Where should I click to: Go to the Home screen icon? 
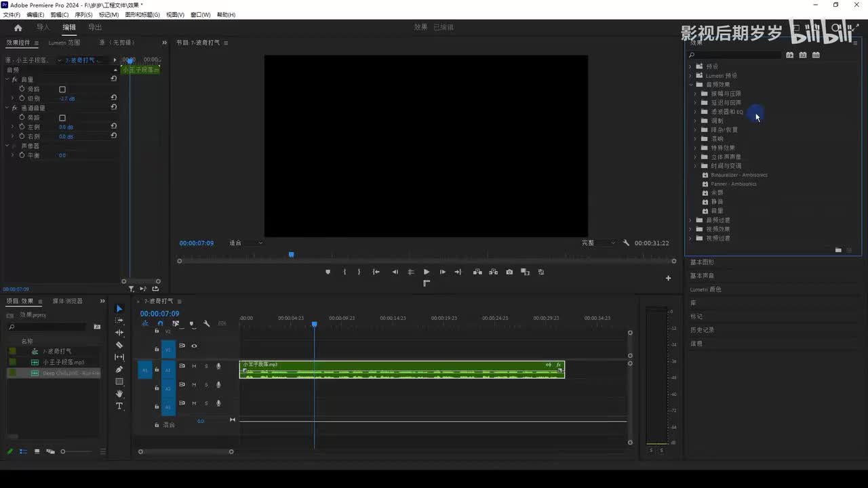click(18, 28)
